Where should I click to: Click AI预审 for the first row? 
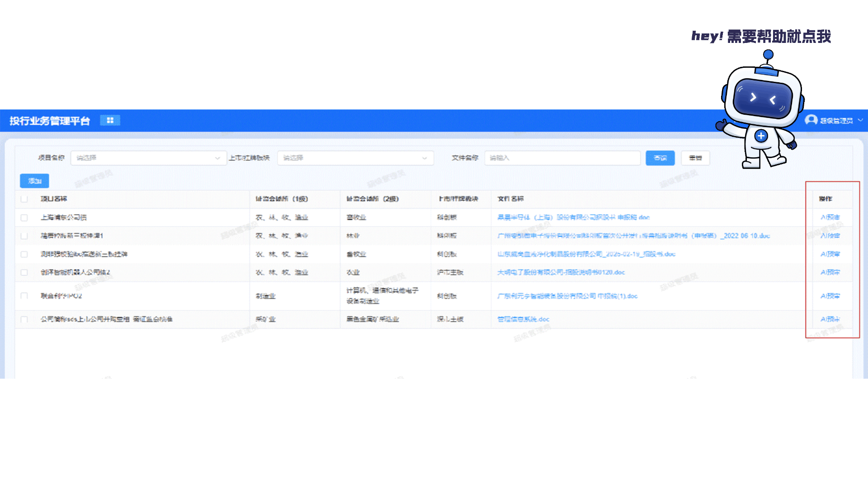(x=830, y=217)
